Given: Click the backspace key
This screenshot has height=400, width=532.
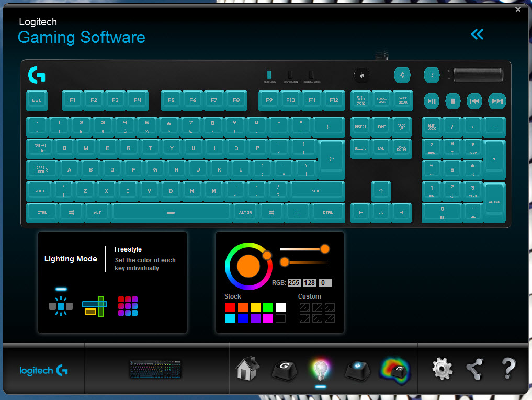Looking at the screenshot, I should [x=329, y=127].
